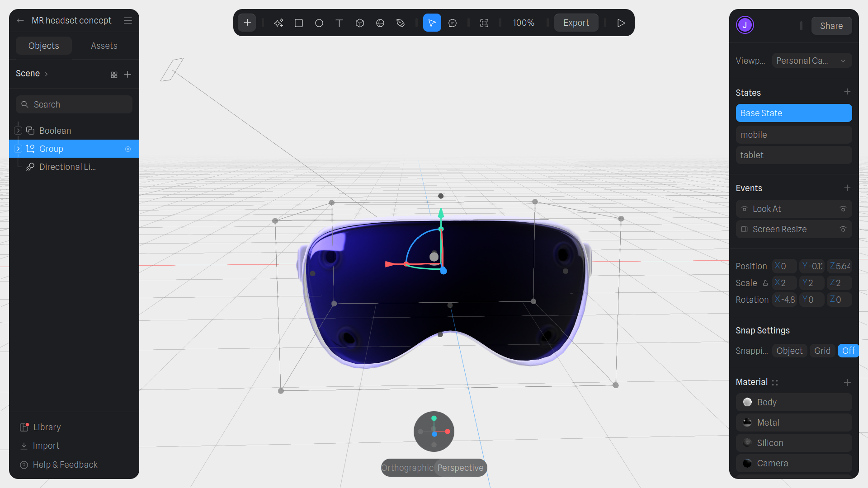Screen dimensions: 868x488
Task: Select the Ellipse shape tool
Action: coord(319,23)
